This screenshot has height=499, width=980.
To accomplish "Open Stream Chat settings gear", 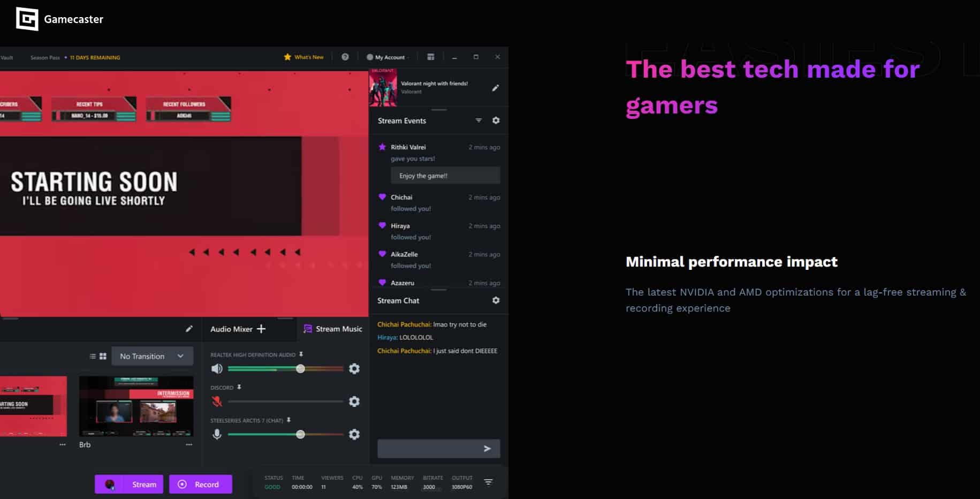I will [496, 300].
